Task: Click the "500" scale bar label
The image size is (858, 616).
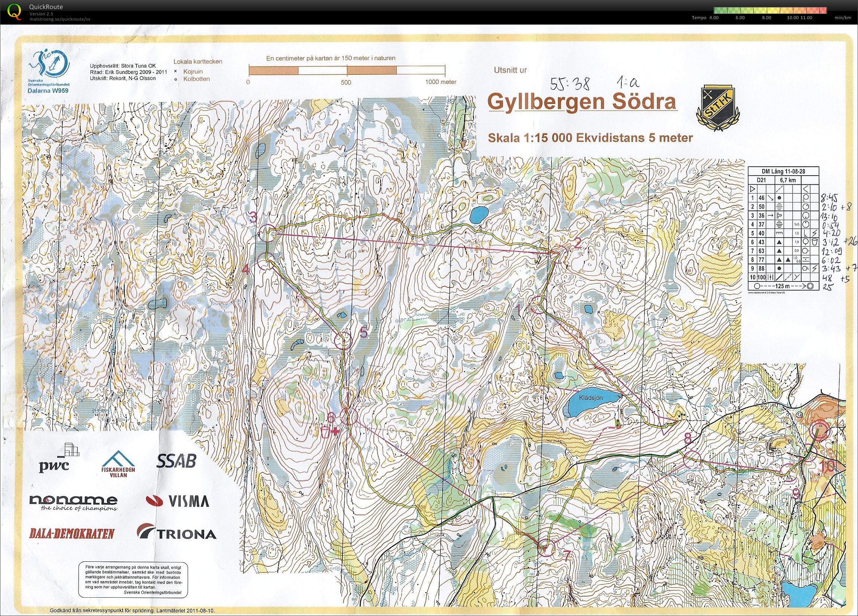Action: coord(346,82)
